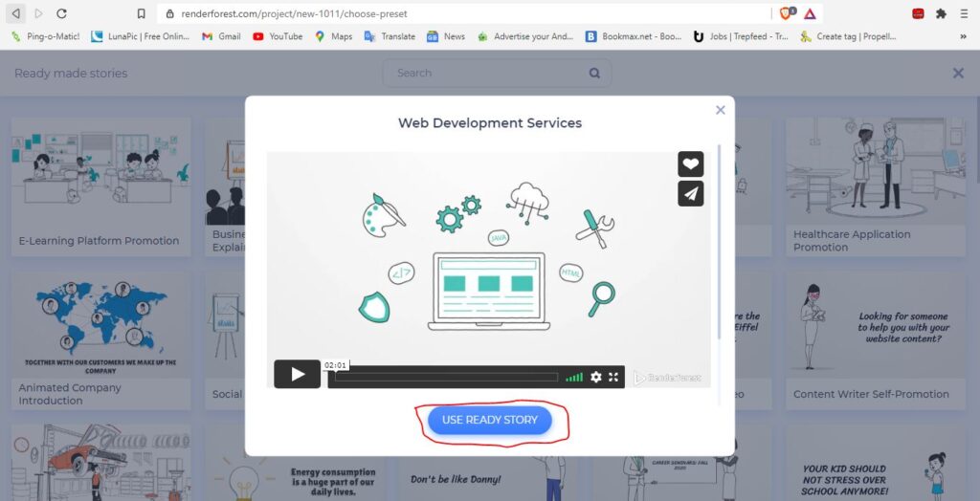Image resolution: width=980 pixels, height=501 pixels.
Task: Click the red extension icon
Action: (918, 13)
